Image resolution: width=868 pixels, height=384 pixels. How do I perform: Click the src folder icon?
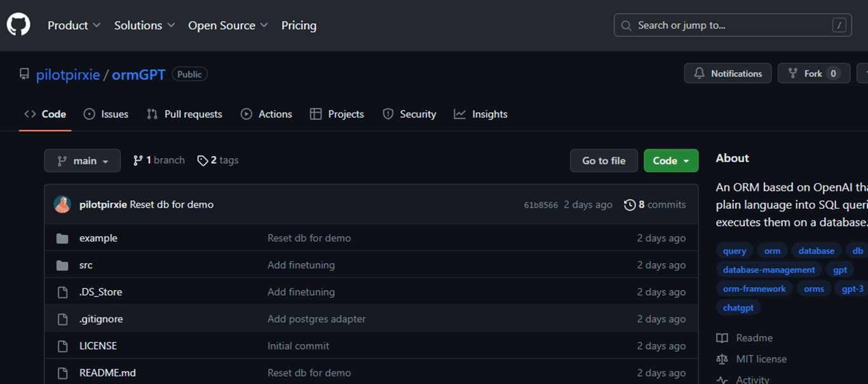[x=62, y=265]
